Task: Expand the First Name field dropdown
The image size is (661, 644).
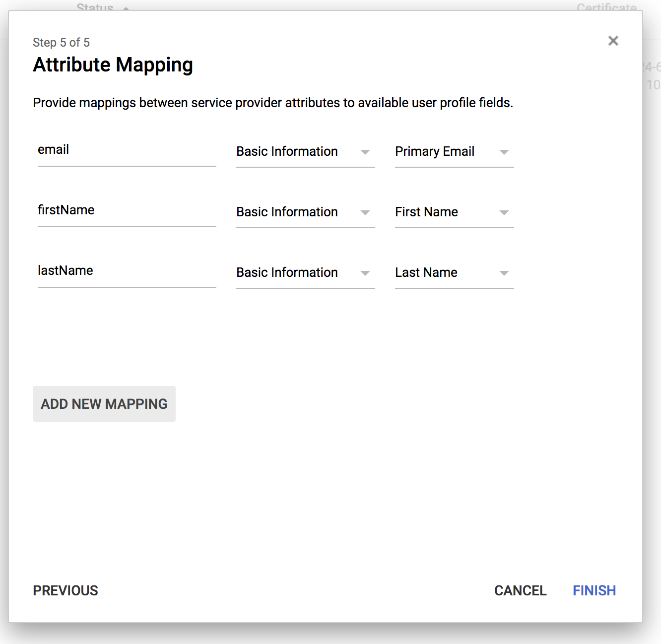Action: 454,212
